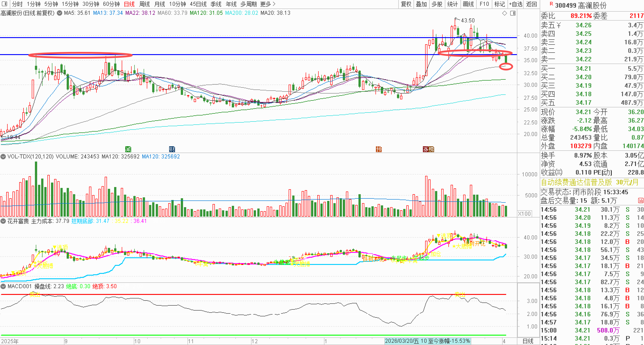Click the date range bar 2026/03/20
The image size is (644, 345).
(x=427, y=341)
